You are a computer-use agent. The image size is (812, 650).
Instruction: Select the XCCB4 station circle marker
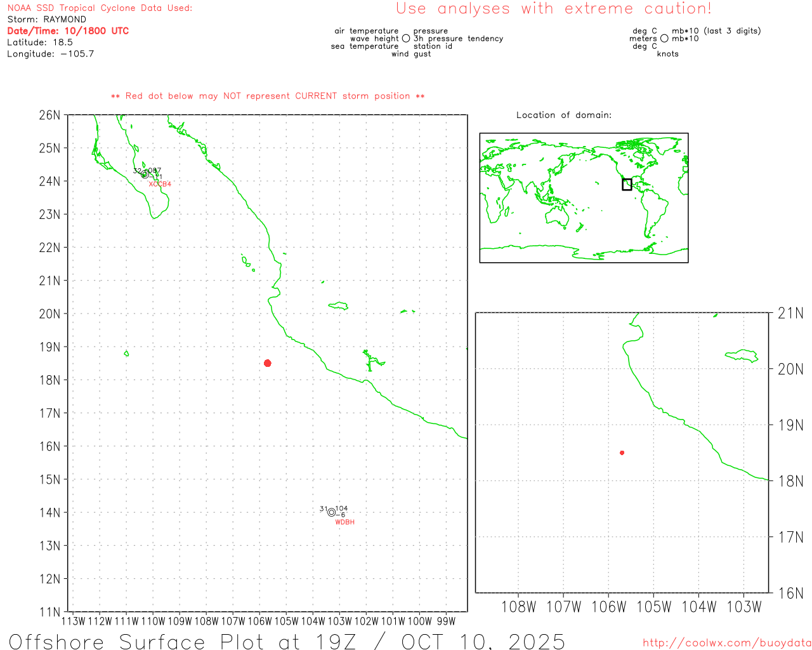(145, 175)
